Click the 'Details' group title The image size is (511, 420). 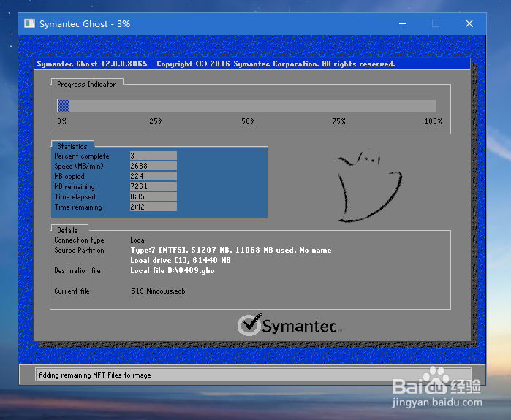67,230
